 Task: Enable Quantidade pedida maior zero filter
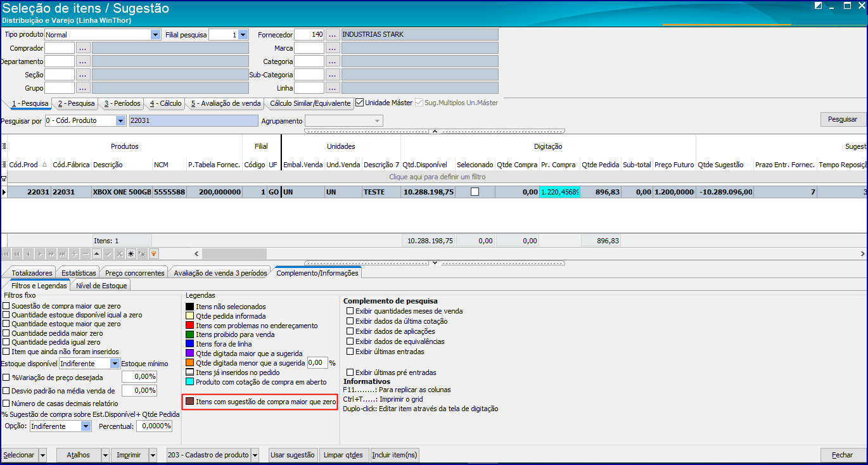6,333
